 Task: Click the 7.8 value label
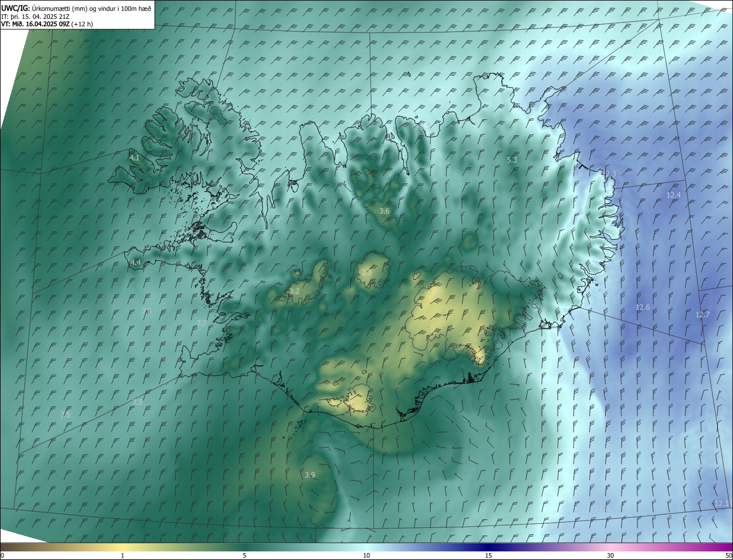pos(147,311)
